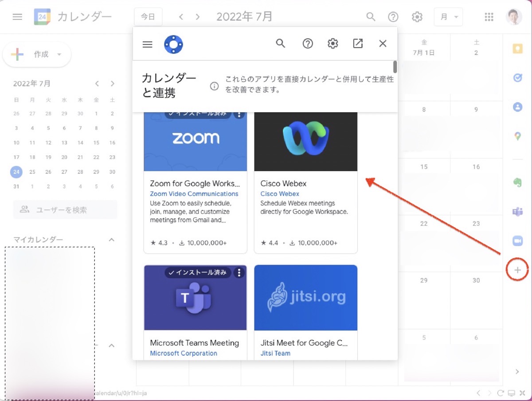Open the Jitsi Team link

(x=275, y=353)
